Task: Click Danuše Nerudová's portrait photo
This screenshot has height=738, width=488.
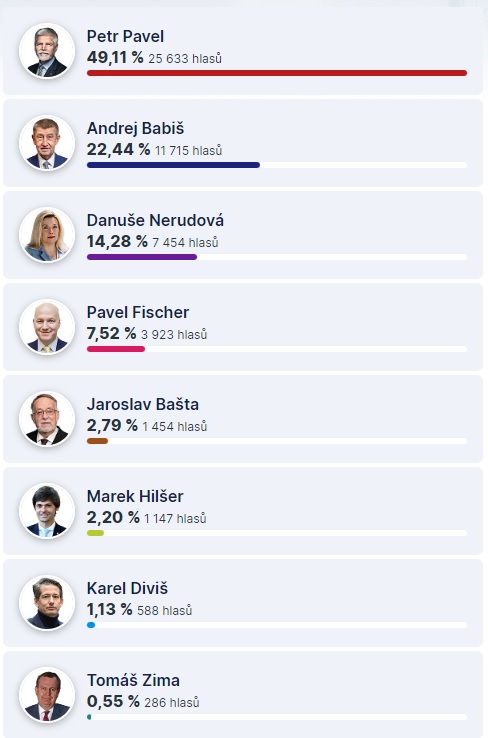Action: click(x=47, y=235)
